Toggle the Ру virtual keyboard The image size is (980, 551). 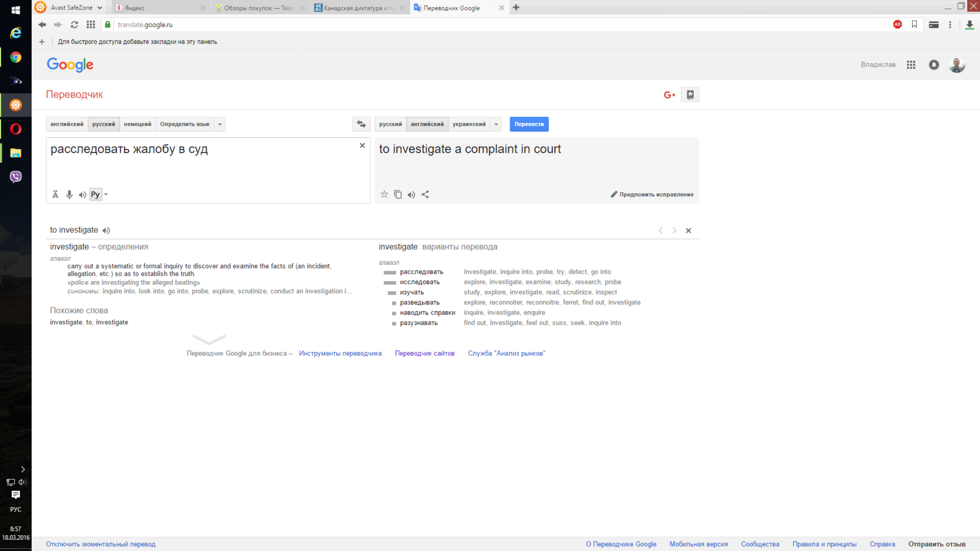(96, 195)
